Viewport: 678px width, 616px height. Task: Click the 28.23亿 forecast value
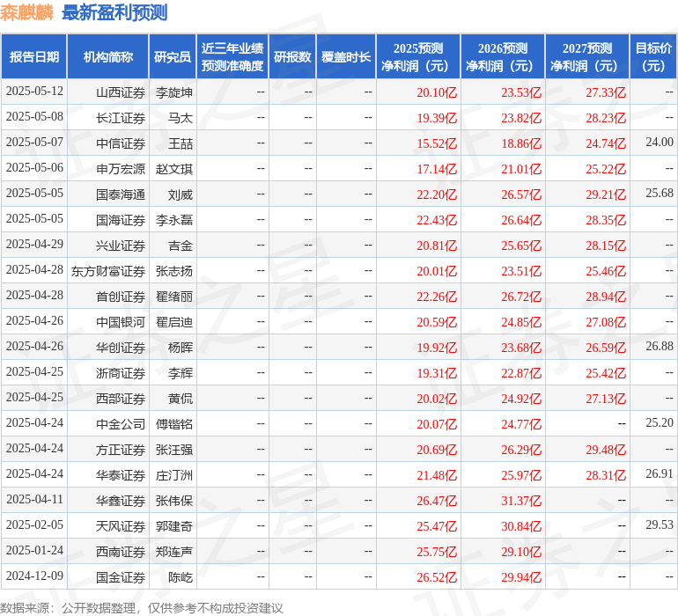pos(606,118)
